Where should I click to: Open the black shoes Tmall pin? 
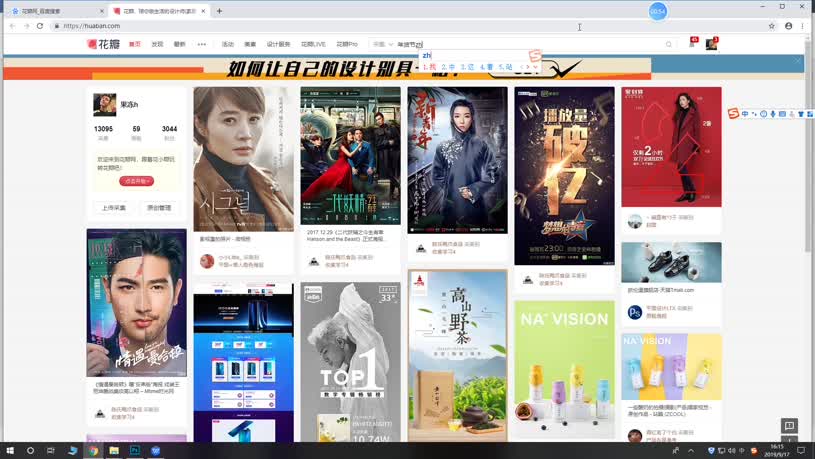click(671, 262)
